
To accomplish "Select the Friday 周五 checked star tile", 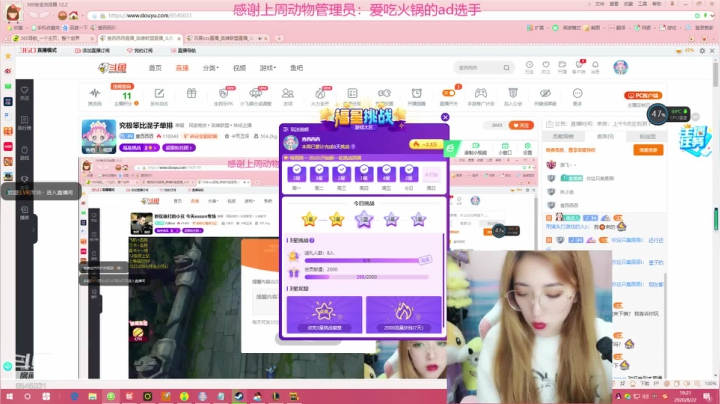I will 387,174.
